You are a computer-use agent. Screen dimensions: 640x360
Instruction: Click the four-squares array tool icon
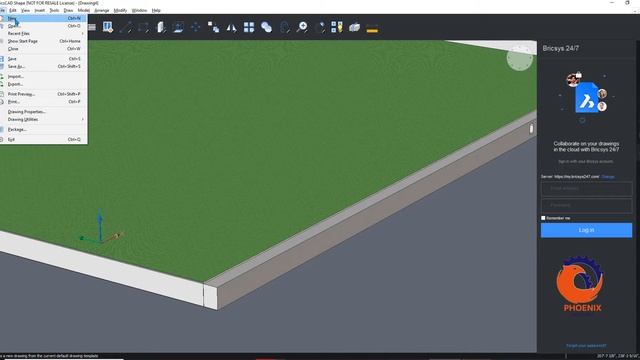pyautogui.click(x=249, y=27)
